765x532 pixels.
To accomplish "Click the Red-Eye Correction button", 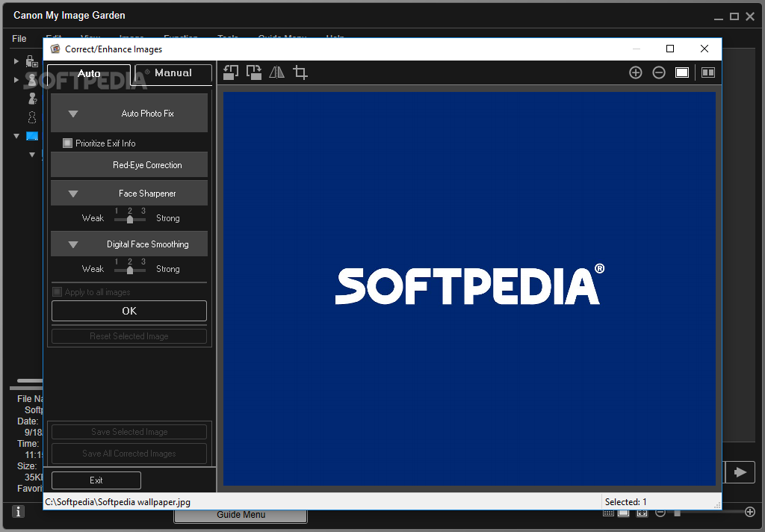I will (129, 165).
